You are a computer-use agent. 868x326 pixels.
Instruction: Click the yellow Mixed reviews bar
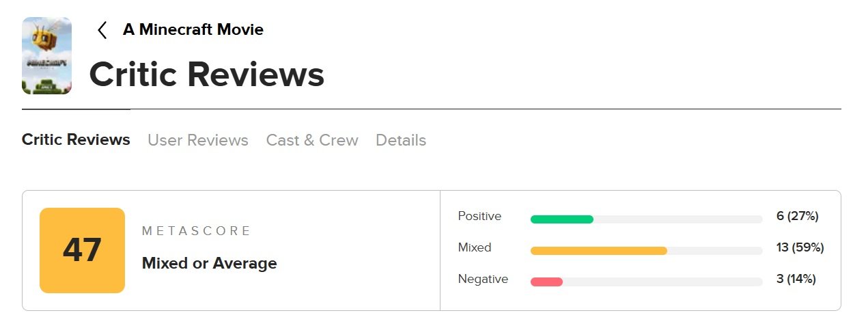click(x=598, y=251)
